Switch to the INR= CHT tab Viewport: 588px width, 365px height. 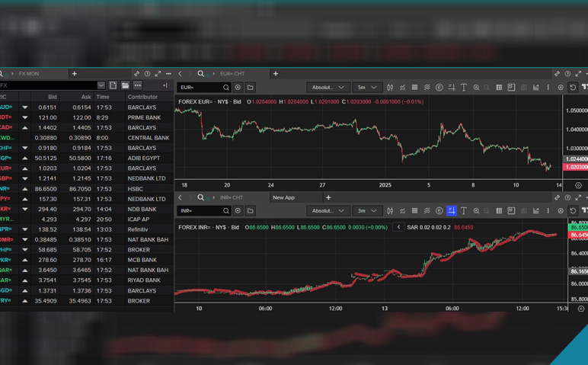(x=232, y=197)
